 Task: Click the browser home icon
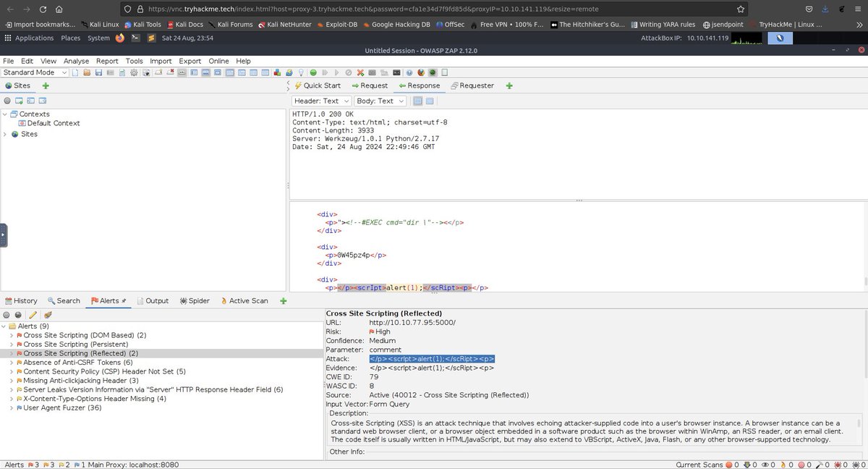[x=59, y=9]
